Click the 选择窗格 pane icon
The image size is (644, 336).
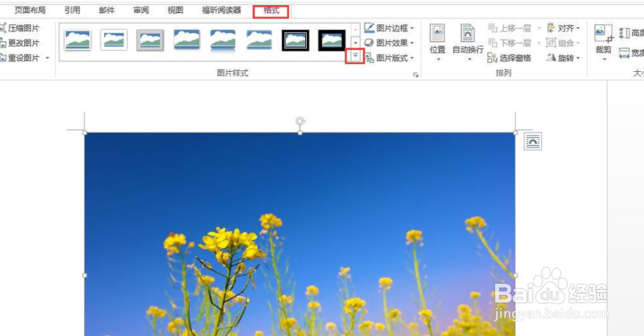click(492, 58)
